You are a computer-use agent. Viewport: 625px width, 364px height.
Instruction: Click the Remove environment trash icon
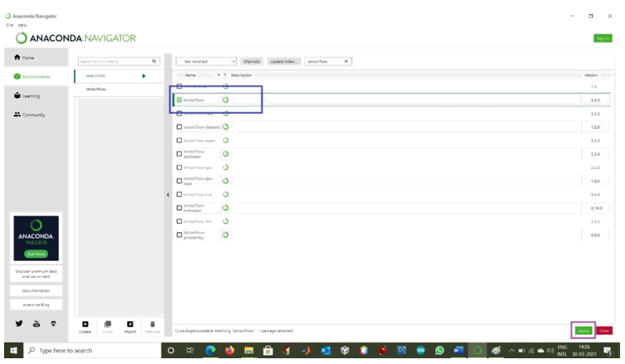[x=153, y=324]
